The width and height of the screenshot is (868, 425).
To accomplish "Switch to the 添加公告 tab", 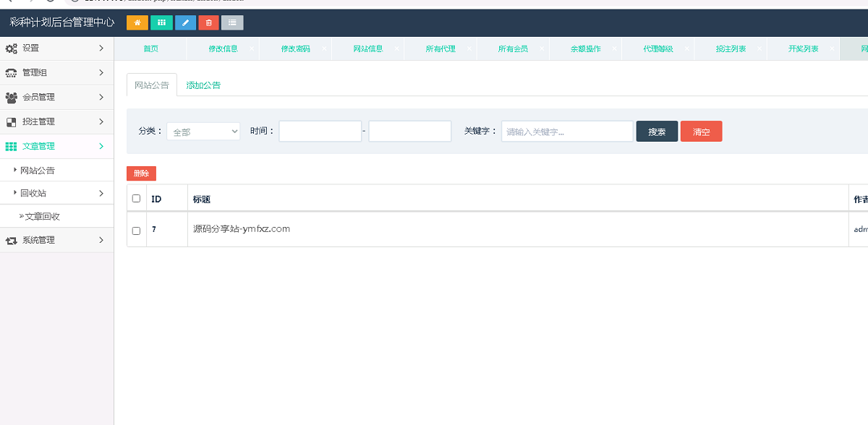I will coord(203,85).
